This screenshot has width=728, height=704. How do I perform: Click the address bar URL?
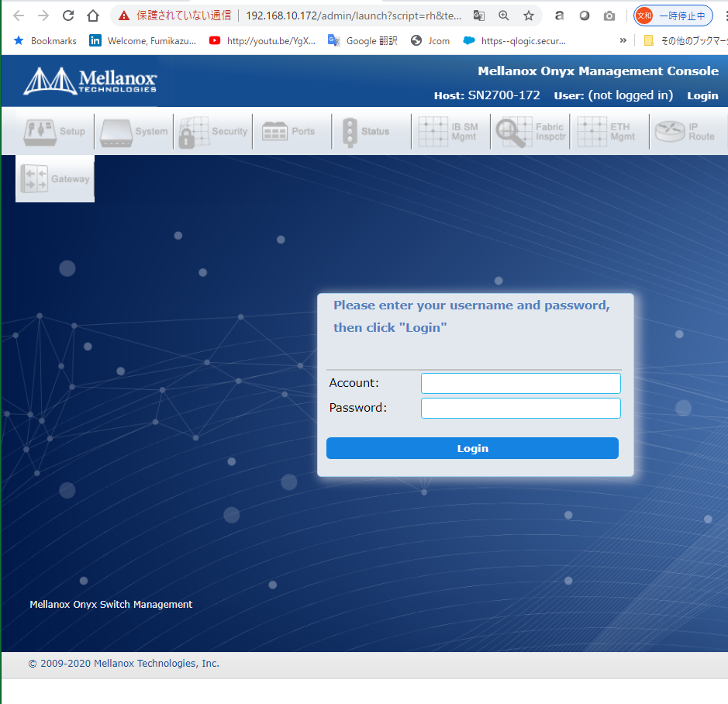click(354, 16)
